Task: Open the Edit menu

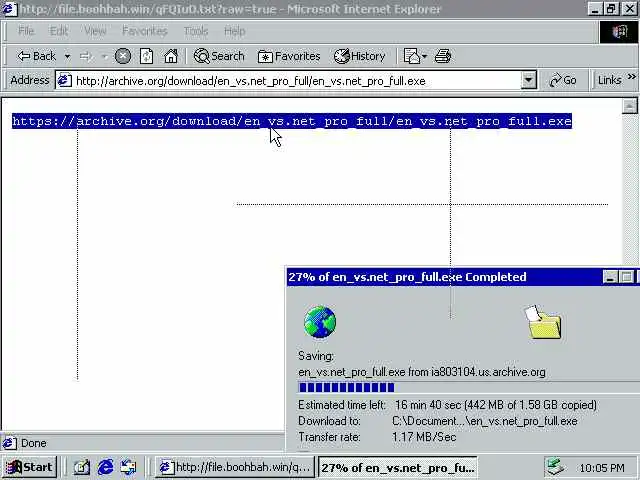Action: click(x=59, y=31)
